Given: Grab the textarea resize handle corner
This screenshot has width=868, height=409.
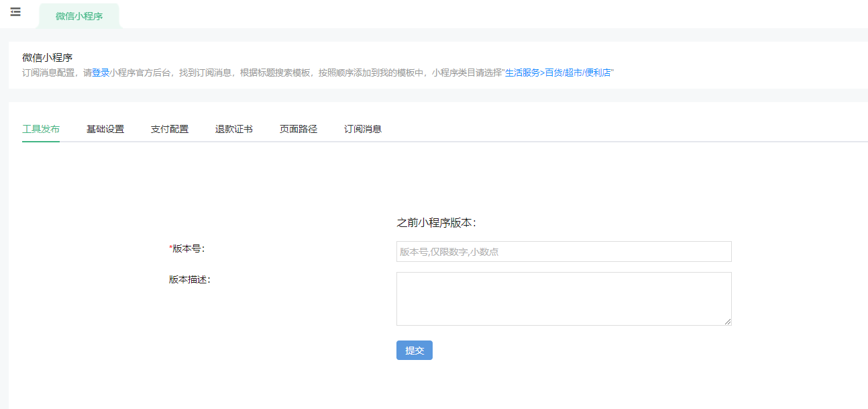Looking at the screenshot, I should [728, 322].
